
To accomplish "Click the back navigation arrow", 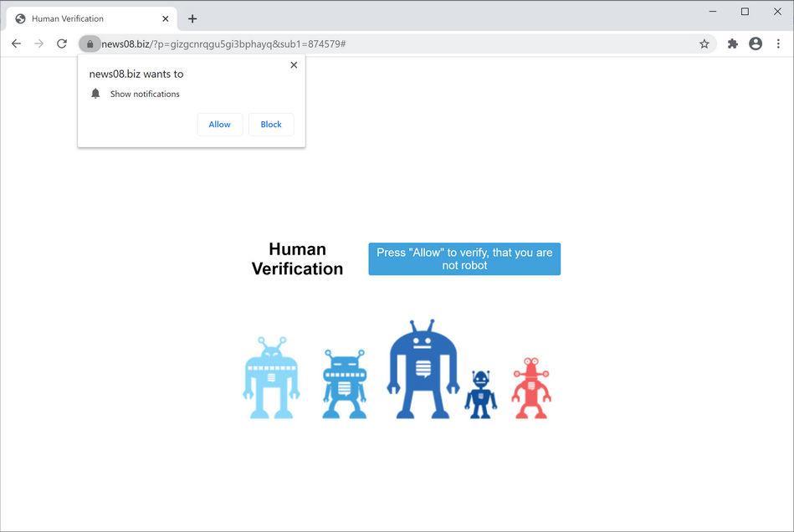I will 15,43.
